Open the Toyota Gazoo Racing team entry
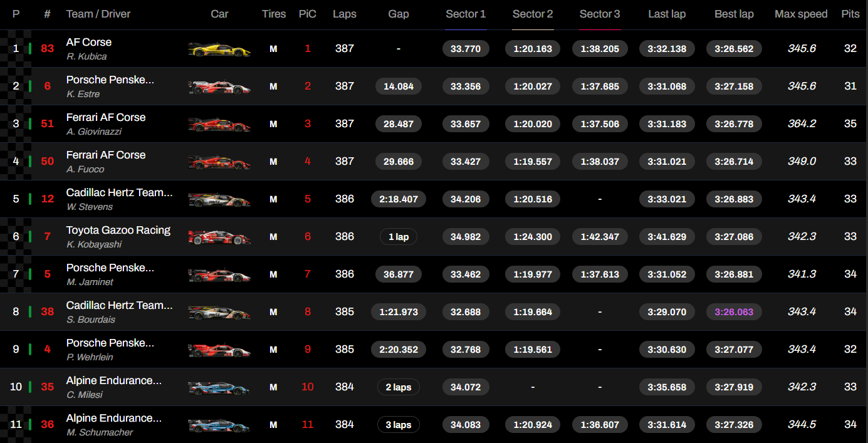The image size is (868, 443). (118, 230)
